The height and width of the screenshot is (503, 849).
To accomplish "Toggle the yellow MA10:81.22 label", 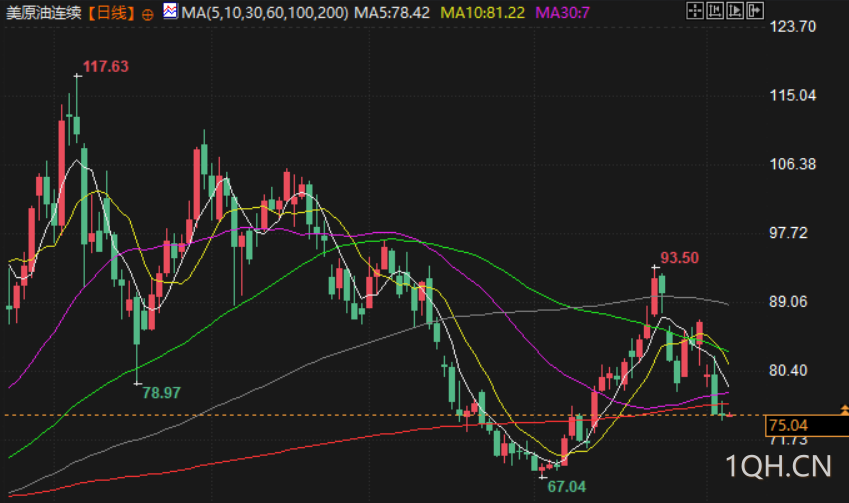I will point(482,13).
